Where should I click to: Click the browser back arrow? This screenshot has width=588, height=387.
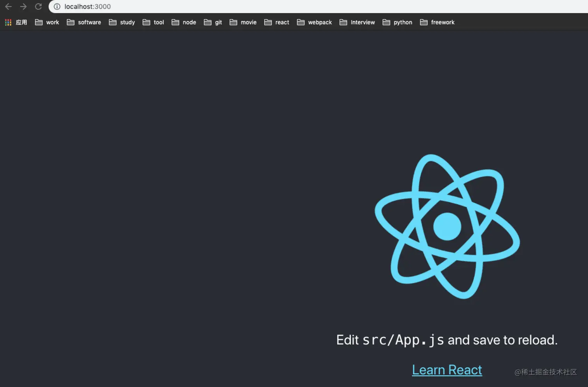tap(8, 7)
